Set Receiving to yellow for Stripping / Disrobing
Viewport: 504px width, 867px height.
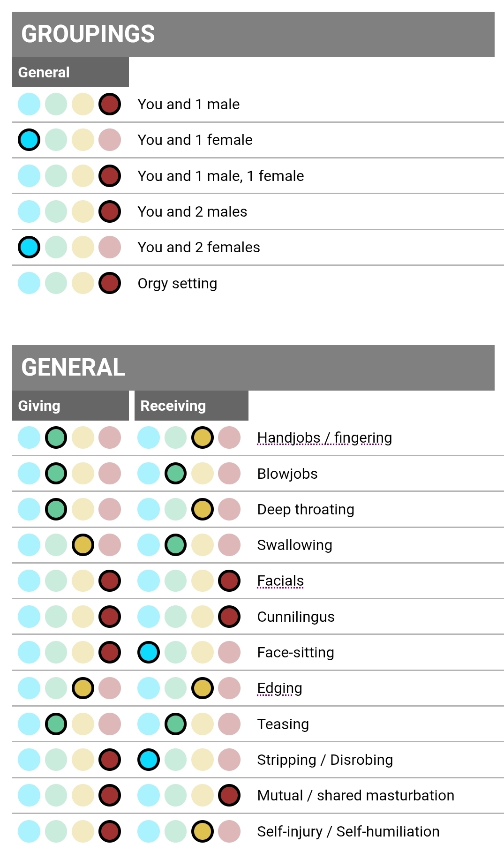point(203,760)
